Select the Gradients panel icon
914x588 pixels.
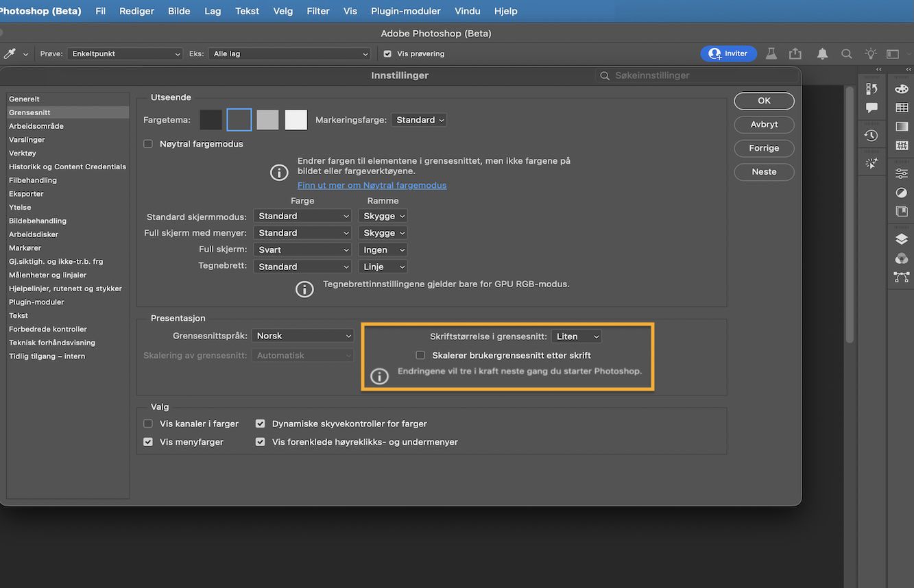pos(901,127)
